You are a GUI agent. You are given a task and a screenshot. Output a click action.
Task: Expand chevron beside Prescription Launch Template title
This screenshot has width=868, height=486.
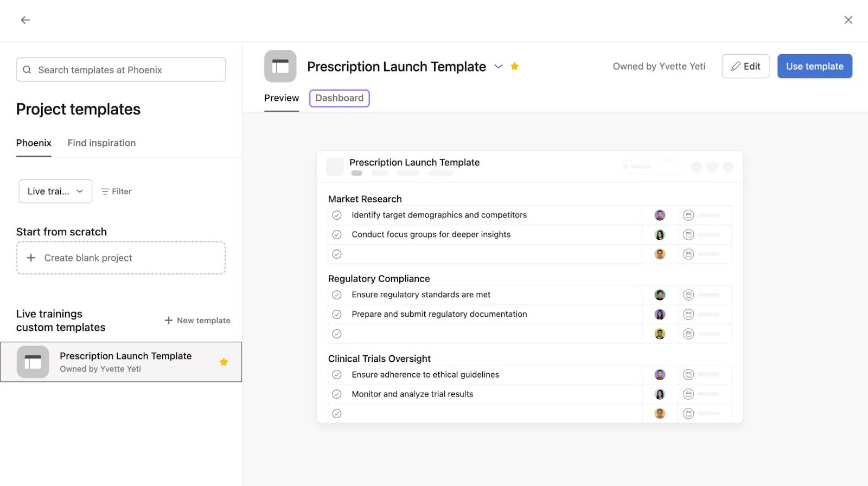[x=498, y=66]
